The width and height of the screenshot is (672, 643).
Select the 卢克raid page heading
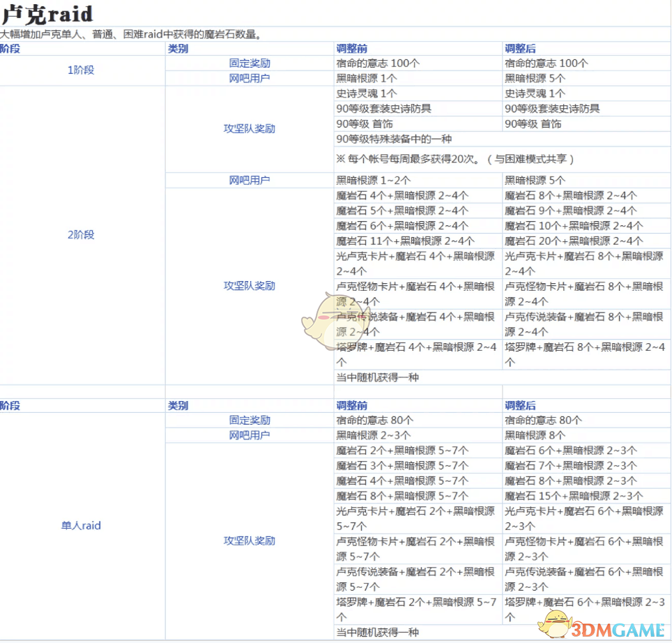click(x=47, y=14)
